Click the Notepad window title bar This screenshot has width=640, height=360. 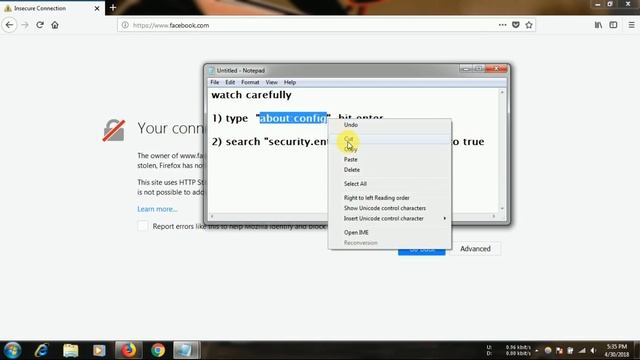pyautogui.click(x=335, y=70)
